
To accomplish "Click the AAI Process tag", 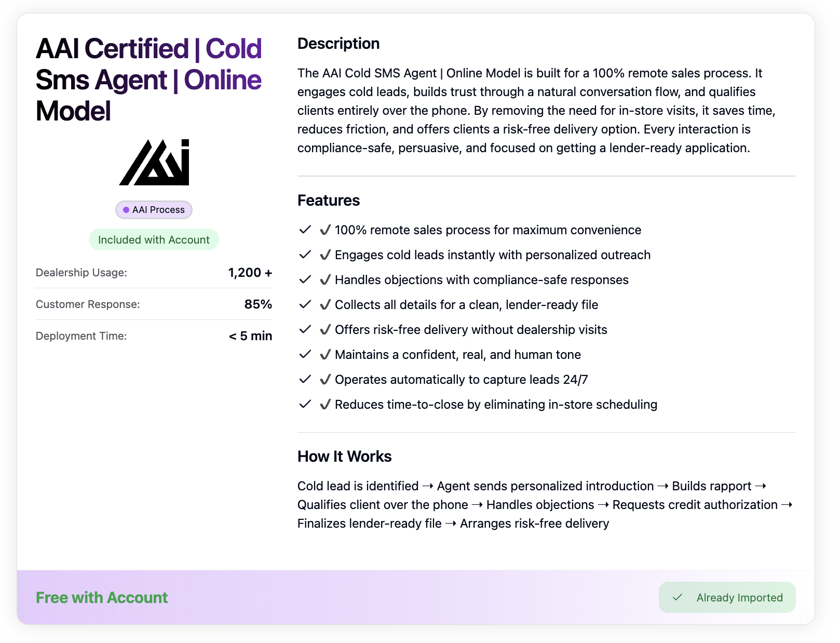I will 154,210.
